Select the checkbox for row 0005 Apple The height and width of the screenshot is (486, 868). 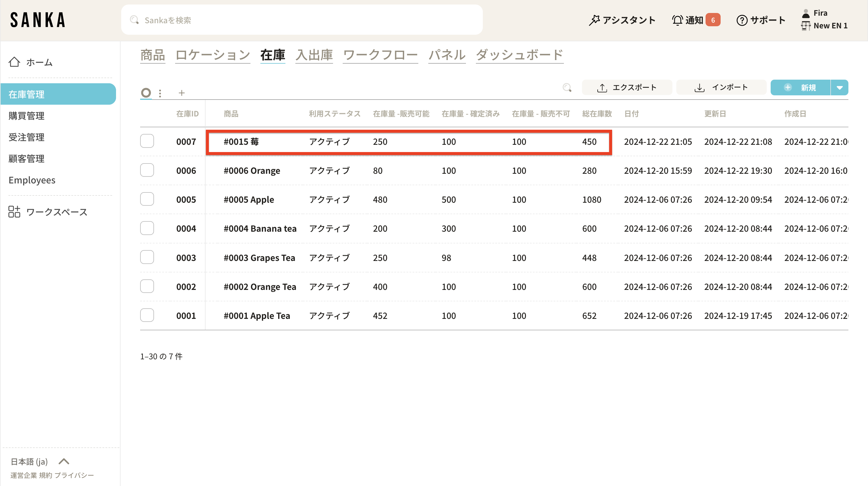pyautogui.click(x=147, y=199)
